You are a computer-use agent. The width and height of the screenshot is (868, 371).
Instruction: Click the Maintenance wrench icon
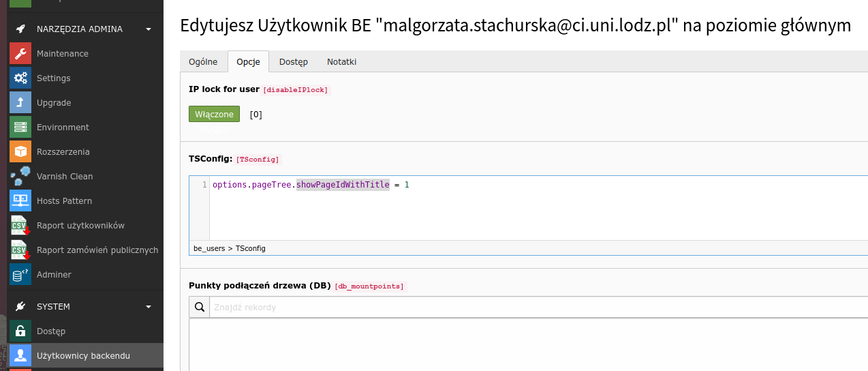point(20,53)
